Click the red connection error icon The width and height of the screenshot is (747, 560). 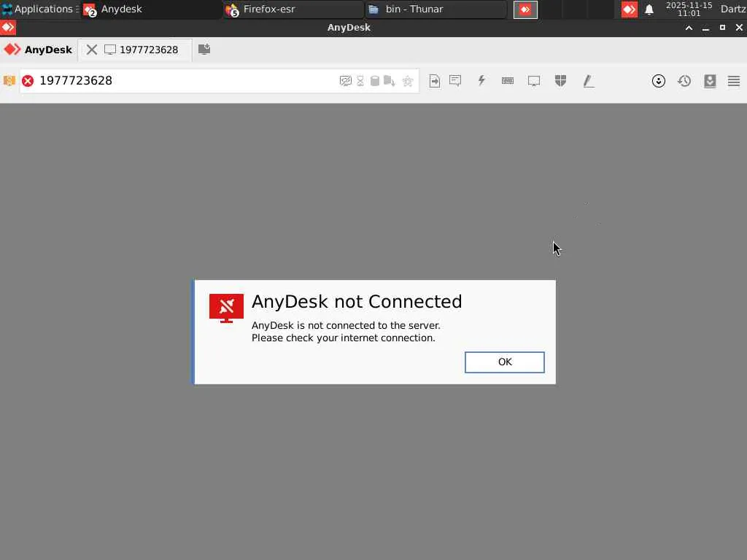28,80
